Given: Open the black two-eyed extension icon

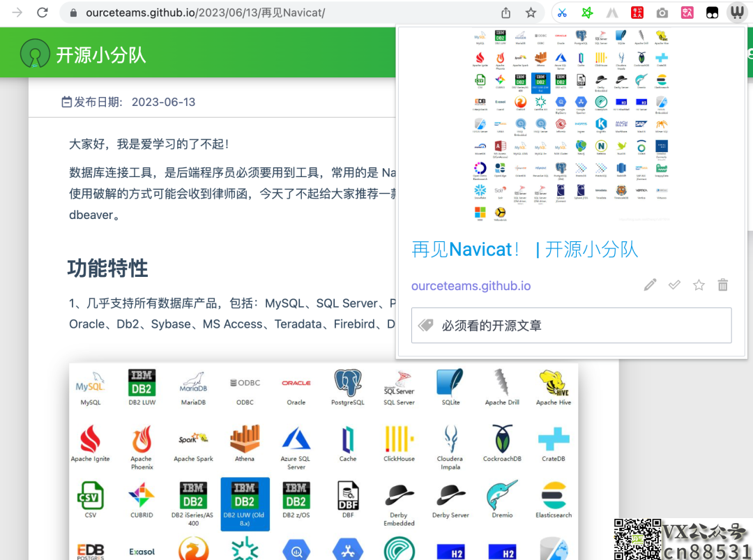Looking at the screenshot, I should coord(712,13).
